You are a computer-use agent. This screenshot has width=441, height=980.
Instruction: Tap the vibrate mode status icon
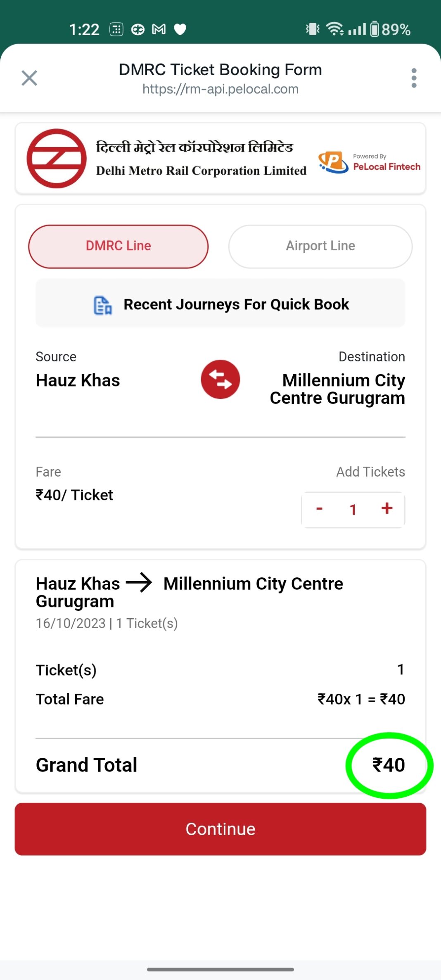tap(313, 29)
